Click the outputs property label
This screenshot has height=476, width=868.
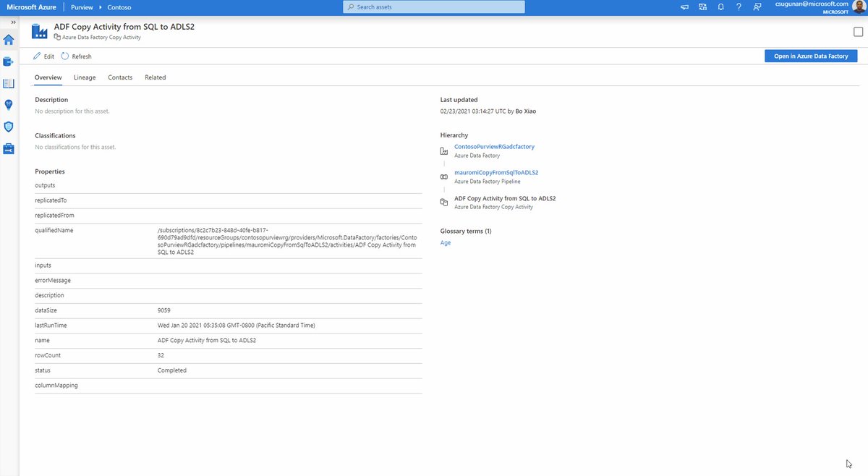45,186
